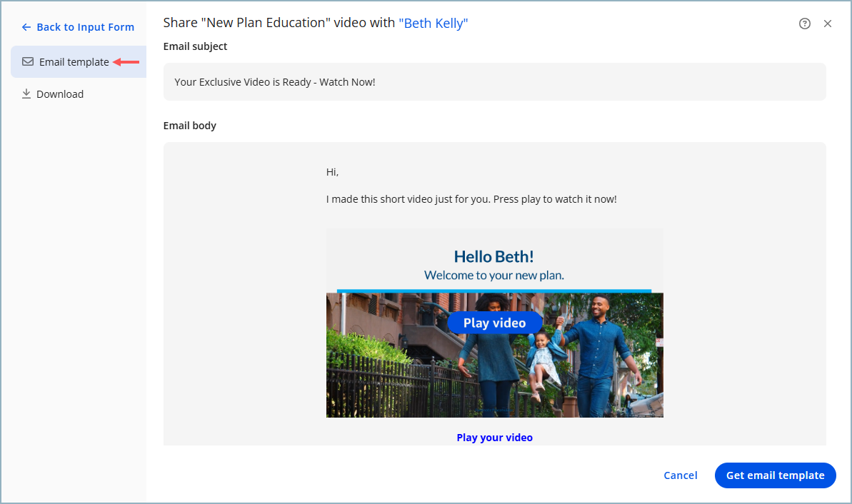Click the "Hello Beth!" greeting in preview

click(493, 256)
